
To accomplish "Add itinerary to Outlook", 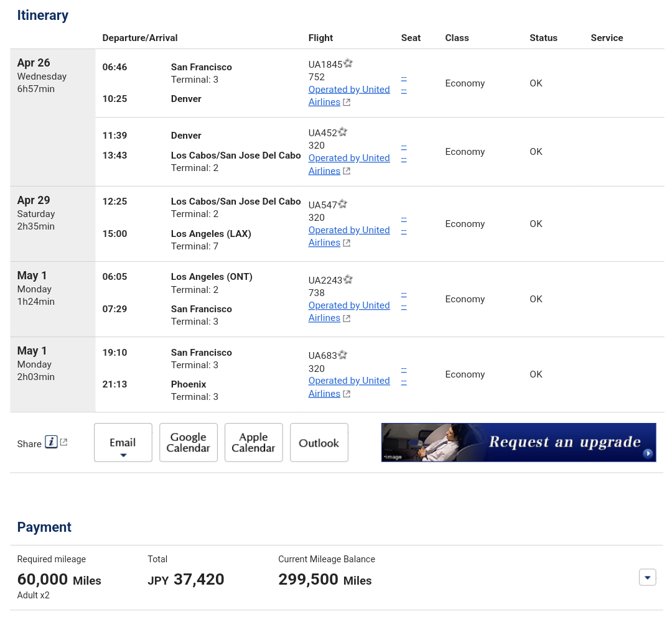I will (x=319, y=443).
